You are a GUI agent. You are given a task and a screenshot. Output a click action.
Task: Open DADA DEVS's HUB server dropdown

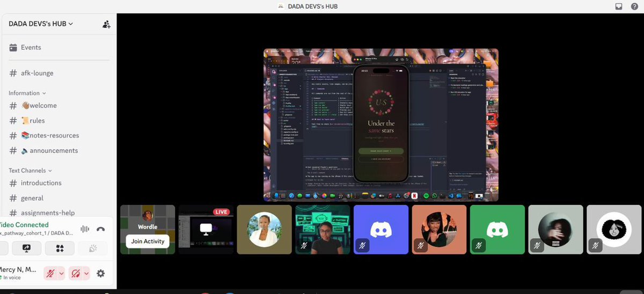point(41,24)
